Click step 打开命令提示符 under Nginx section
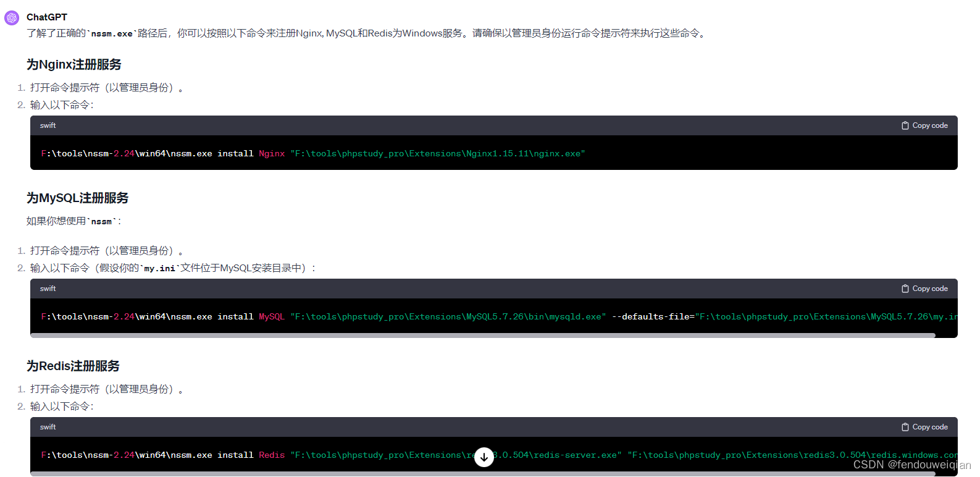The width and height of the screenshot is (980, 477). click(107, 88)
